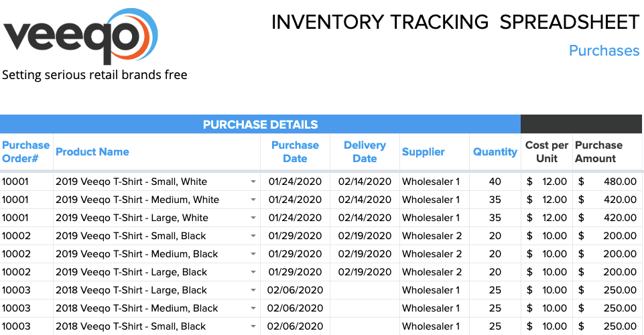Select empty delivery date cell for 2018 Large
The height and width of the screenshot is (335, 644).
pyautogui.click(x=365, y=290)
